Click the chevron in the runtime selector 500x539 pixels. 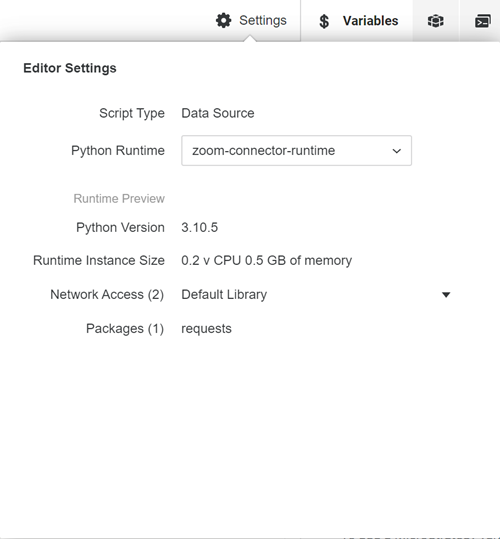397,151
